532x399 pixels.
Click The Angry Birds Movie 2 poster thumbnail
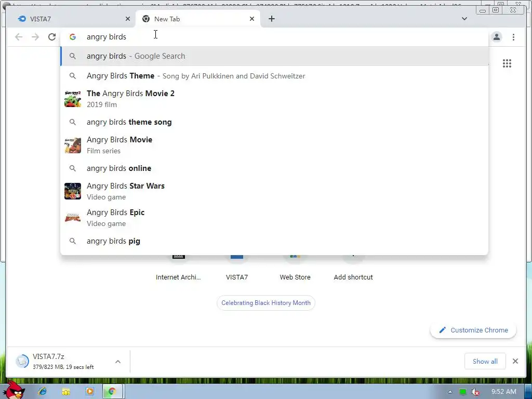(73, 99)
